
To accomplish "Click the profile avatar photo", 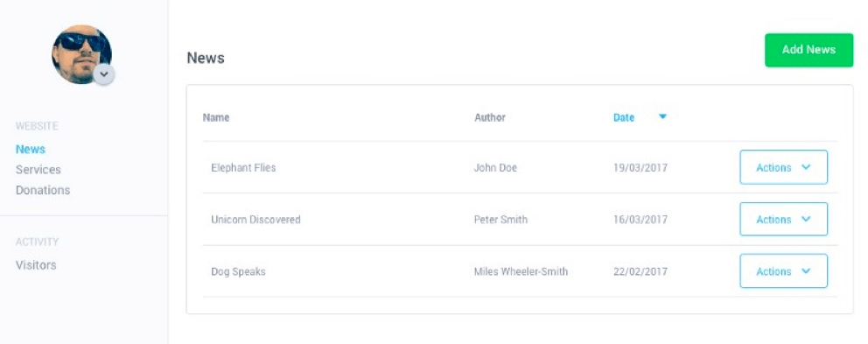I will point(82,54).
